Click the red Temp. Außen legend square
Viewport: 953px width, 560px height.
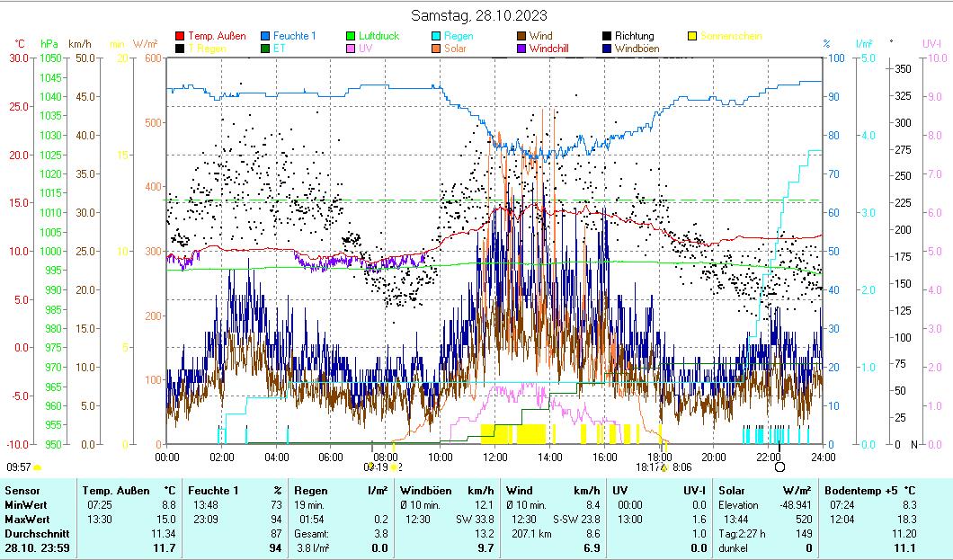tap(180, 37)
